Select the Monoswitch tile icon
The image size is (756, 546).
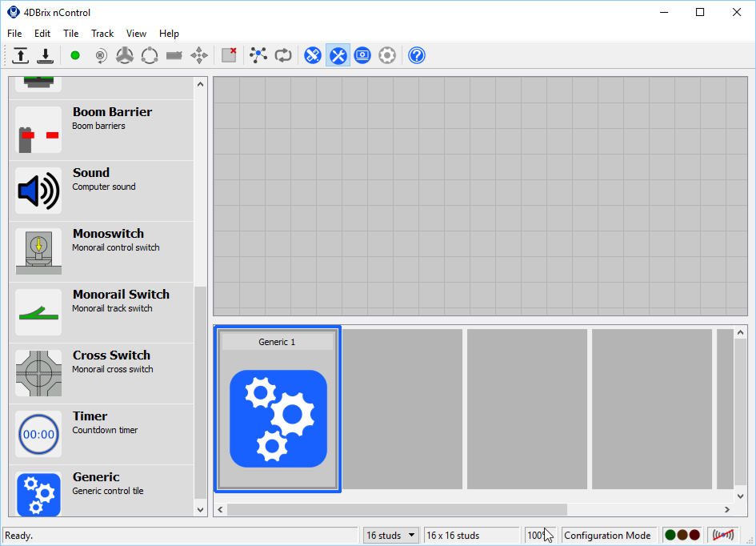[x=38, y=251]
